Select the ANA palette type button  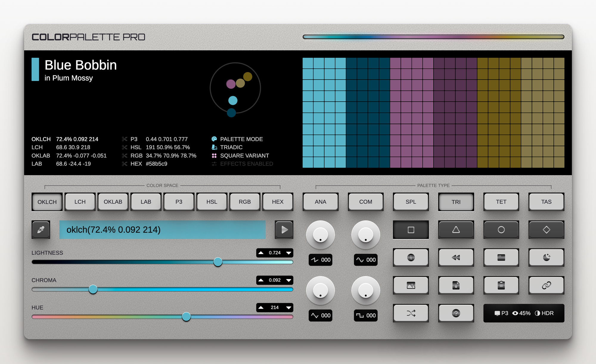point(321,202)
